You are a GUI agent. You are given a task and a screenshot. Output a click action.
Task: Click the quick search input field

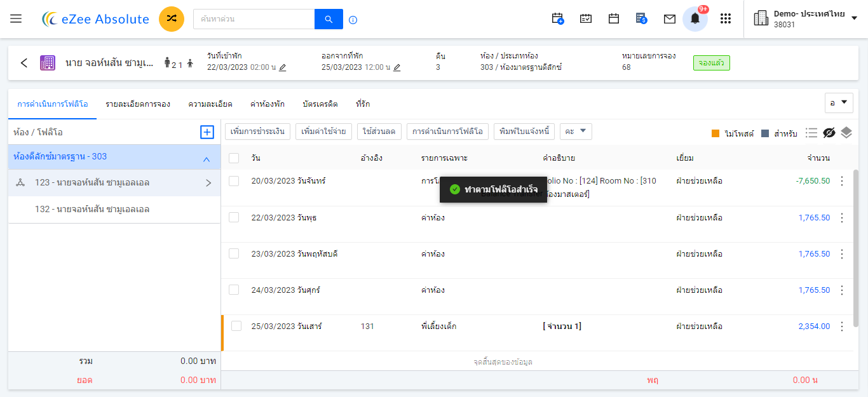[x=254, y=19]
